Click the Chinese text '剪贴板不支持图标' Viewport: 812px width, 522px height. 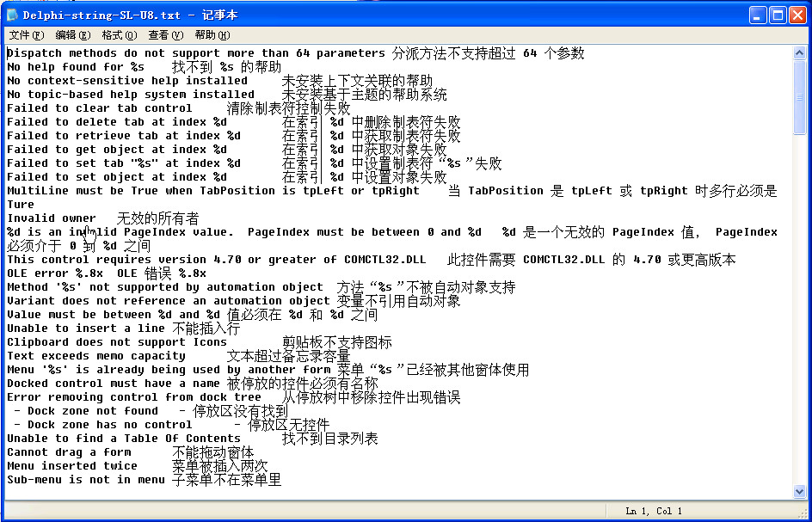(337, 342)
